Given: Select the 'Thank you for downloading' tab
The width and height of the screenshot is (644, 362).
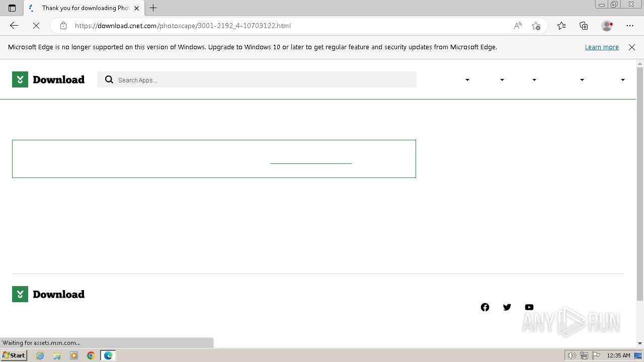Looking at the screenshot, I should point(84,8).
